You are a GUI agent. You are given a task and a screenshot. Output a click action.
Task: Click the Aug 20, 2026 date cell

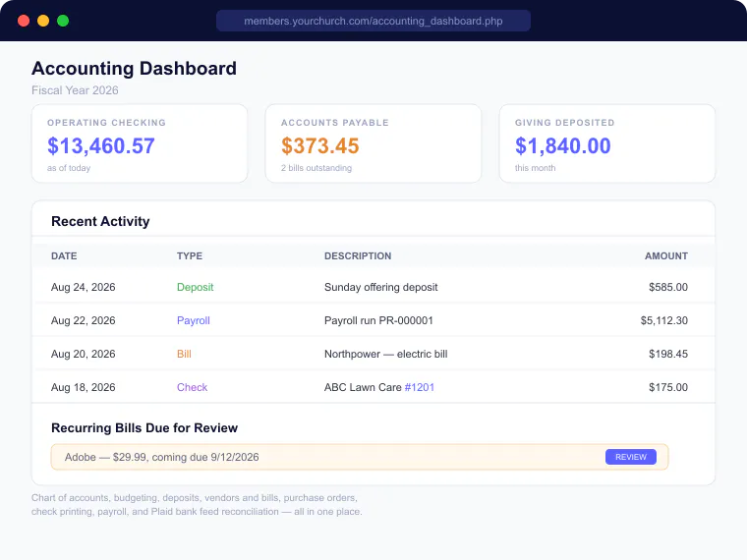(x=83, y=354)
